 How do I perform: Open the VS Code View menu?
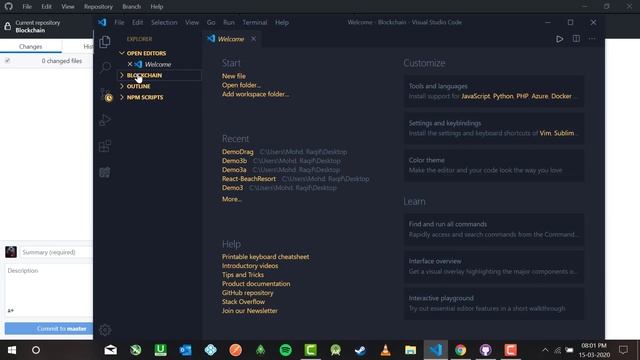(x=191, y=22)
